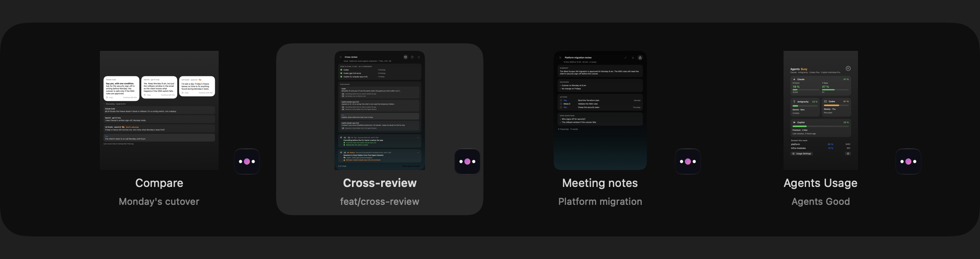Click the "Monday's cutover" subtitle
980x259 pixels.
coord(159,202)
